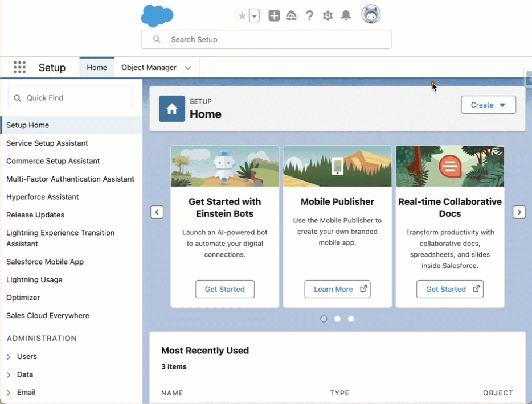This screenshot has height=404, width=532.
Task: Open the Trailhead guidance icon
Action: coord(292,15)
